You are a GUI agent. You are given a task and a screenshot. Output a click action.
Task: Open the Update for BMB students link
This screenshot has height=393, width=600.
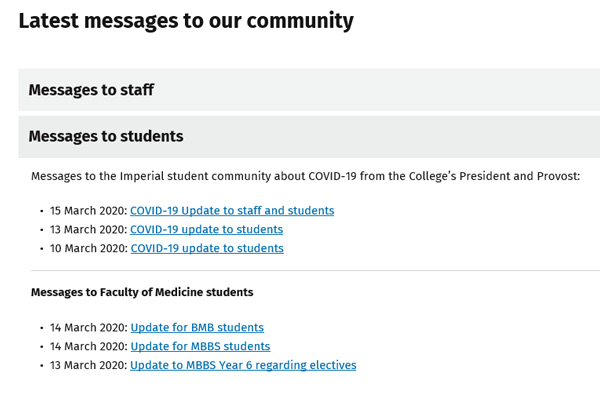[197, 327]
